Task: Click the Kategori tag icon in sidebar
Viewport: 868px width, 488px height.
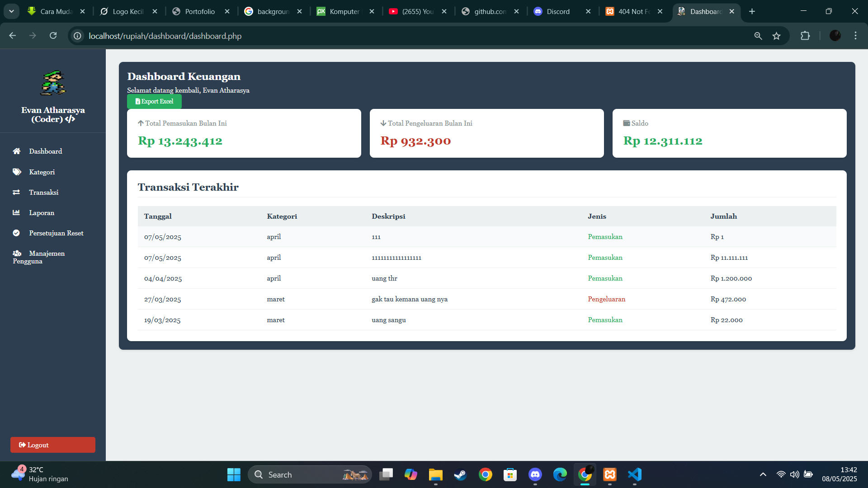Action: (17, 172)
